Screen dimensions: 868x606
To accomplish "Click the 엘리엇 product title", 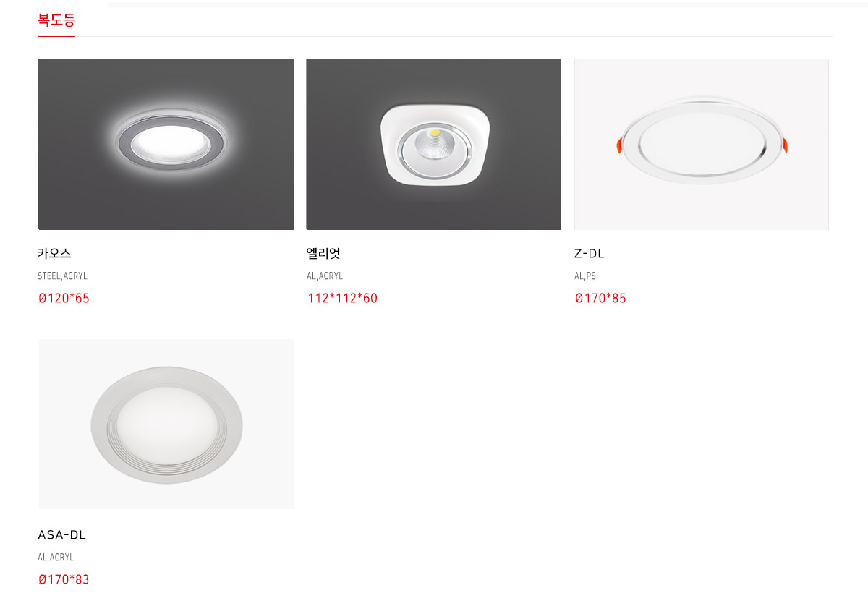I will pyautogui.click(x=323, y=254).
